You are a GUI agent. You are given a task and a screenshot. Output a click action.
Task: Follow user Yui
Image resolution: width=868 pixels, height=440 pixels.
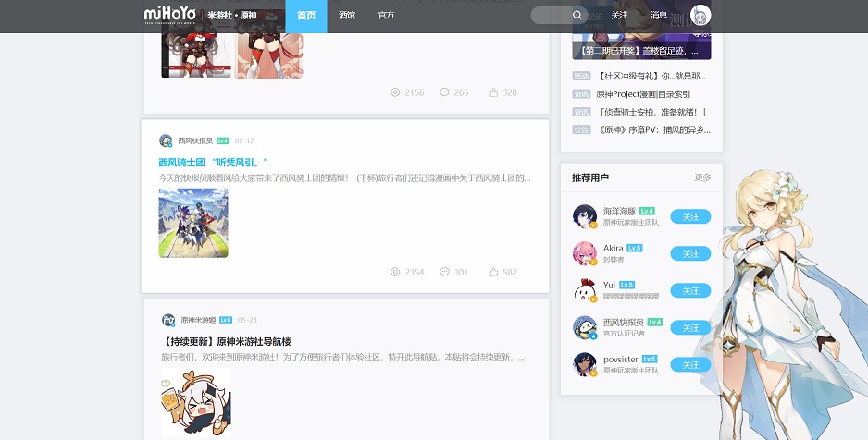coord(690,291)
